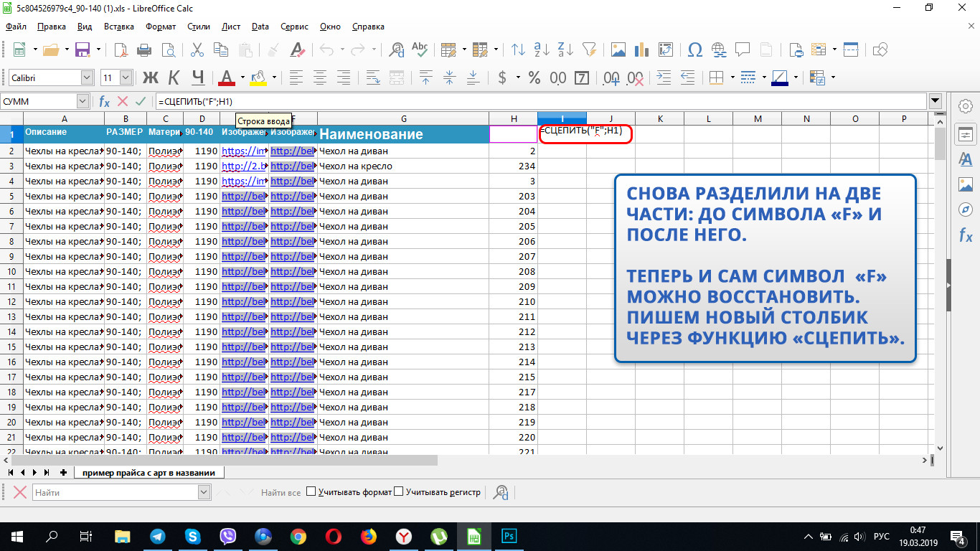
Task: Insert special character Omega icon
Action: (695, 50)
